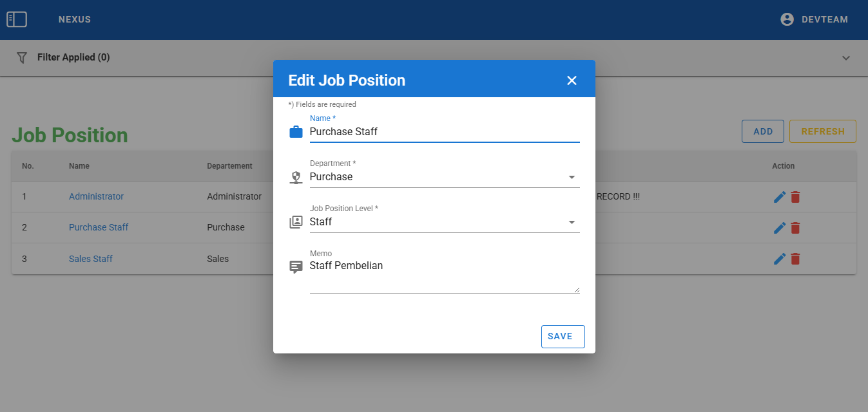Click the briefcase icon beside Name field
Image resolution: width=868 pixels, height=412 pixels.
(x=296, y=132)
